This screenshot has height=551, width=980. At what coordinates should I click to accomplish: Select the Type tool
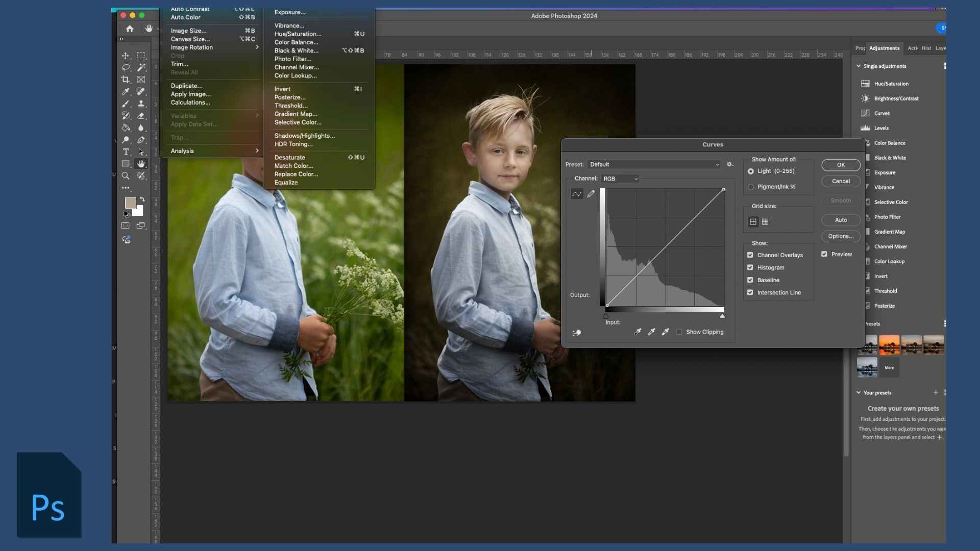(x=125, y=152)
